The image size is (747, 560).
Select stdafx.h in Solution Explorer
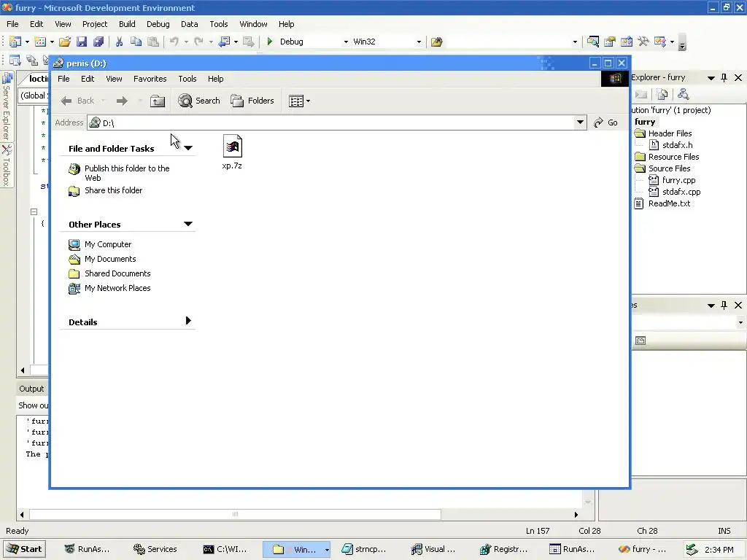coord(671,145)
